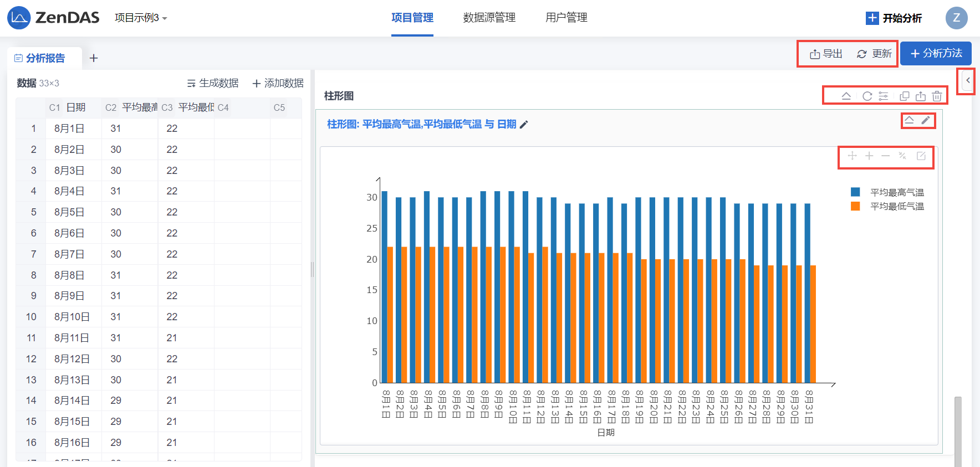Viewport: 980px width, 467px height.
Task: Go to the 数据源管理 menu
Action: 489,18
